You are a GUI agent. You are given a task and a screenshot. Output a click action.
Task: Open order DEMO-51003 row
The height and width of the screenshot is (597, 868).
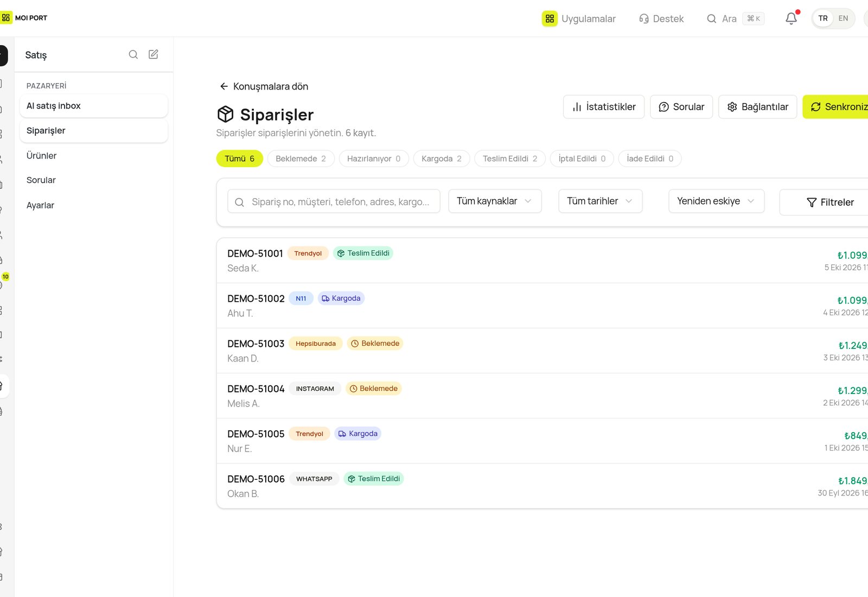(542, 351)
